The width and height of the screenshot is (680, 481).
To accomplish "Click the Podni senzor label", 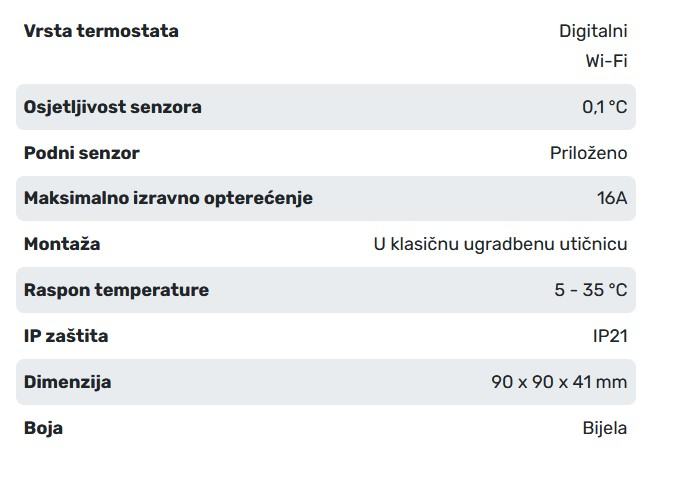I will (x=82, y=153).
